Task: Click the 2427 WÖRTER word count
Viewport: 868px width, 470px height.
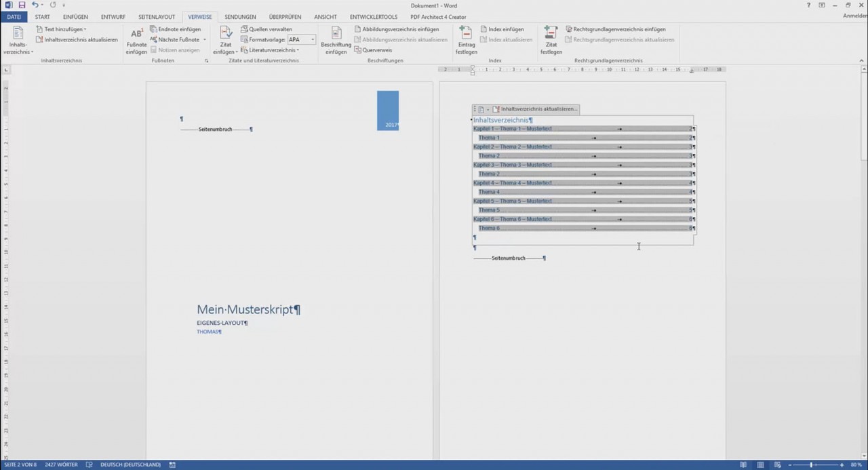Action: point(61,465)
